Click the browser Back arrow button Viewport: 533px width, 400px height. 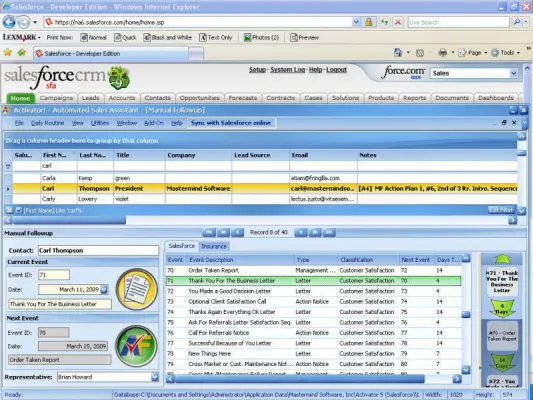point(9,22)
